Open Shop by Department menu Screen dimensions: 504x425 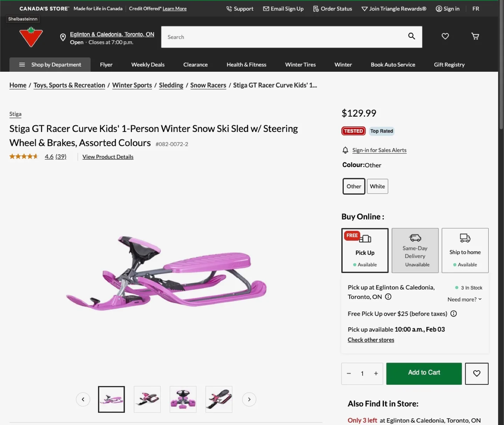pos(50,65)
